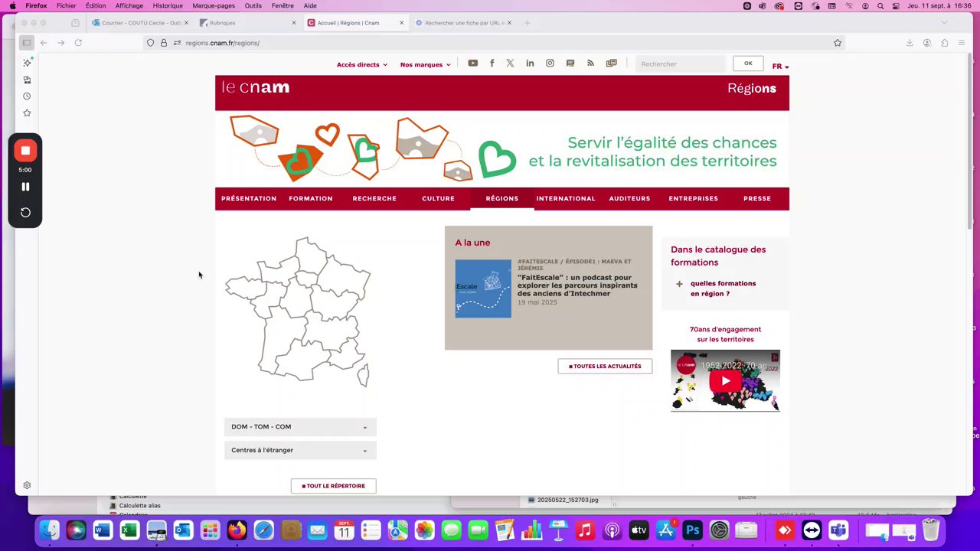
Task: Open Firefox sidebar synced tabs icon
Action: coord(27,80)
